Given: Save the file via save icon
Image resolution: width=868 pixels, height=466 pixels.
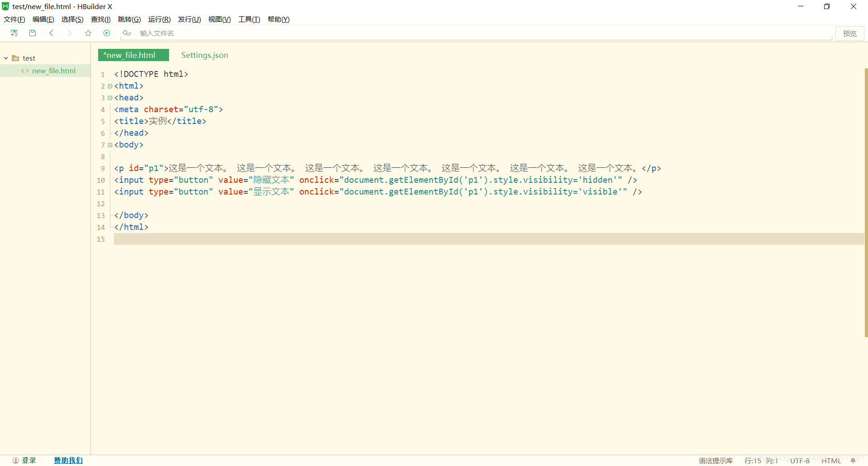Looking at the screenshot, I should 32,33.
